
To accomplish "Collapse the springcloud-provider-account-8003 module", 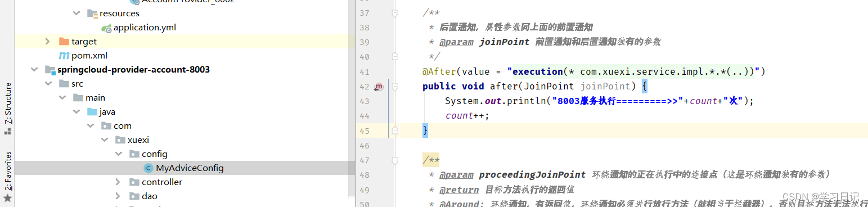I will pos(34,70).
